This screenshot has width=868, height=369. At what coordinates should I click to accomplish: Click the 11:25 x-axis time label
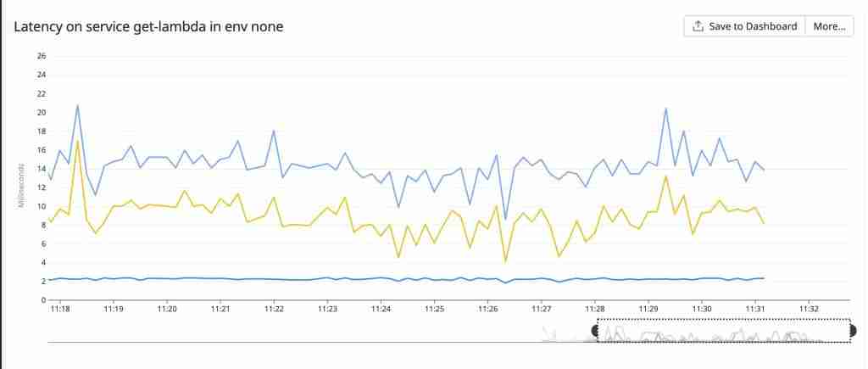(x=434, y=310)
